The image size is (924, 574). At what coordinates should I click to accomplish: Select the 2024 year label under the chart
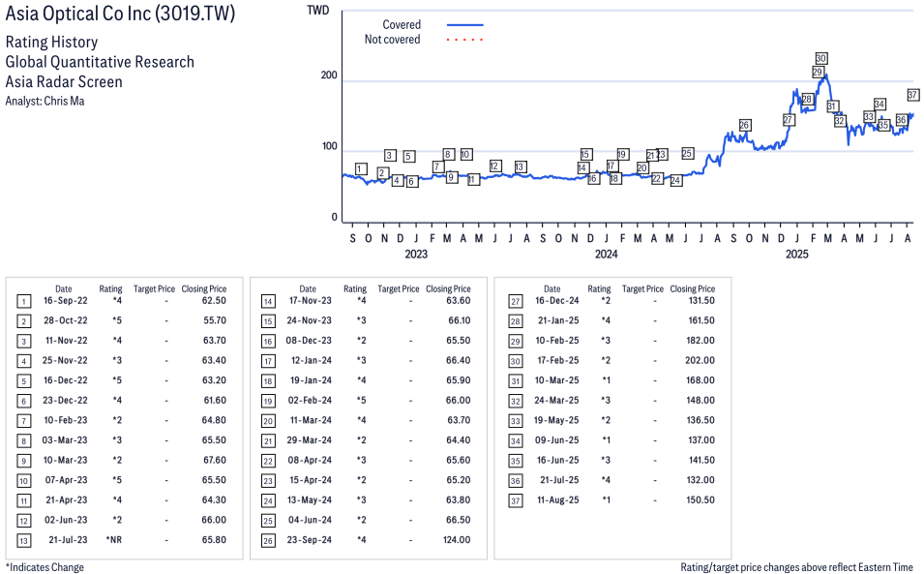point(606,254)
